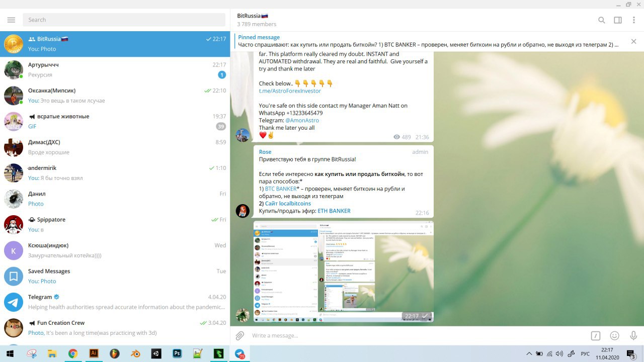Viewport: 644px width, 362px height.
Task: Open Windows Start menu
Action: 11,353
